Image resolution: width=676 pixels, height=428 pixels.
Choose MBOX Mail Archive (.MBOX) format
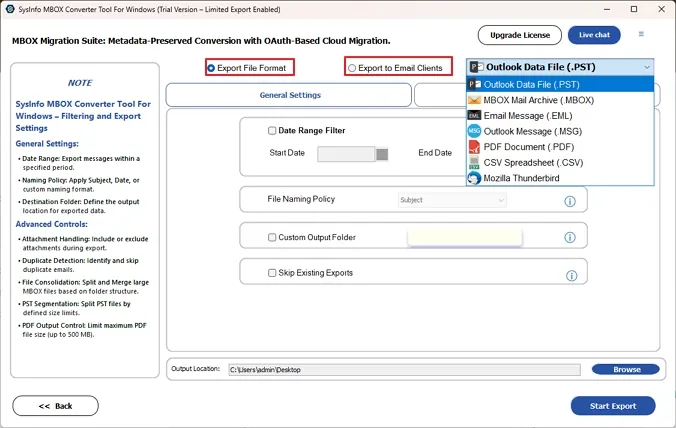[560, 100]
